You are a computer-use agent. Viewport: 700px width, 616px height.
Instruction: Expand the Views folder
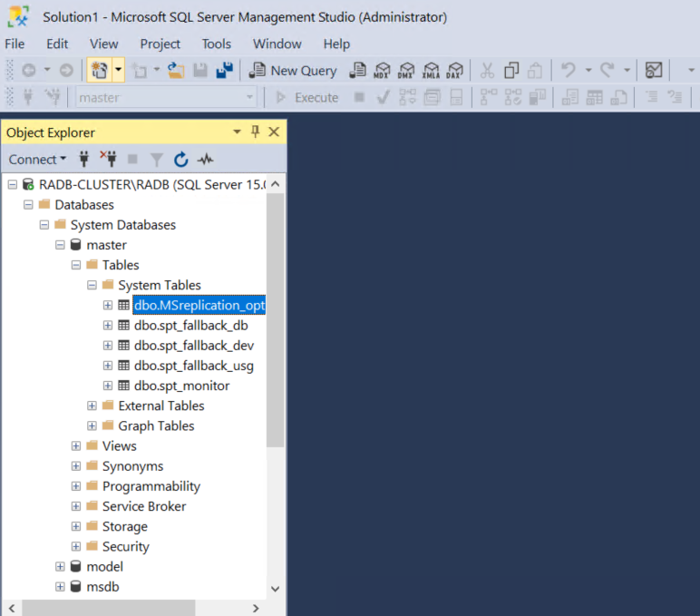(76, 445)
